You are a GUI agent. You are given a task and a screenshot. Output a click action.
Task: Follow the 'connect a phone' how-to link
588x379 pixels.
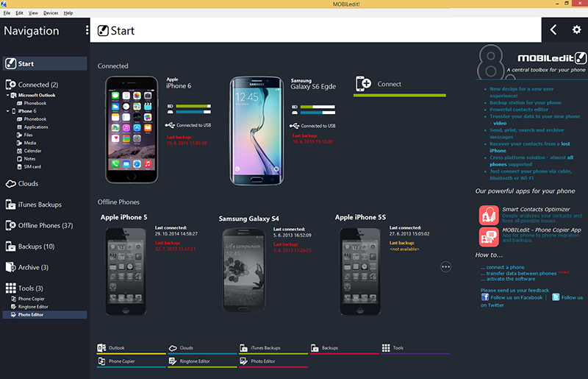tap(503, 267)
